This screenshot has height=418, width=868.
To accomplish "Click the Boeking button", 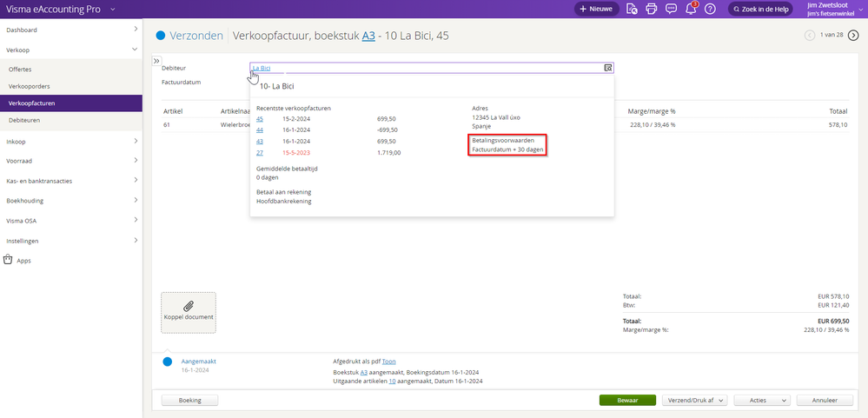I will (x=190, y=400).
